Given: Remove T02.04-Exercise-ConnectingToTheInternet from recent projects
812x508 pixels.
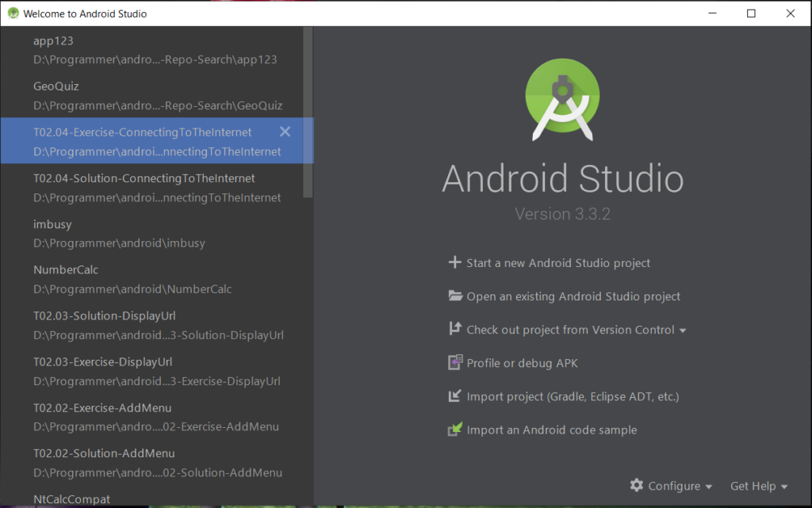Looking at the screenshot, I should 285,132.
